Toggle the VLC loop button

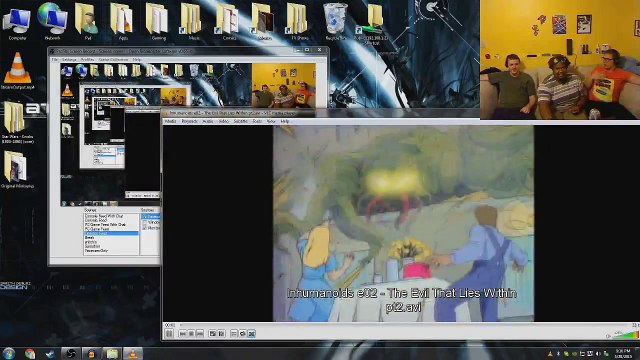(x=243, y=334)
